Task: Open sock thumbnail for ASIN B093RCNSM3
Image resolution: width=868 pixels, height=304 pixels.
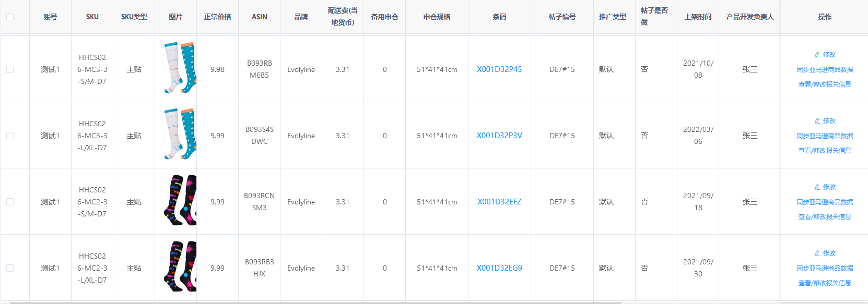Action: click(x=180, y=201)
